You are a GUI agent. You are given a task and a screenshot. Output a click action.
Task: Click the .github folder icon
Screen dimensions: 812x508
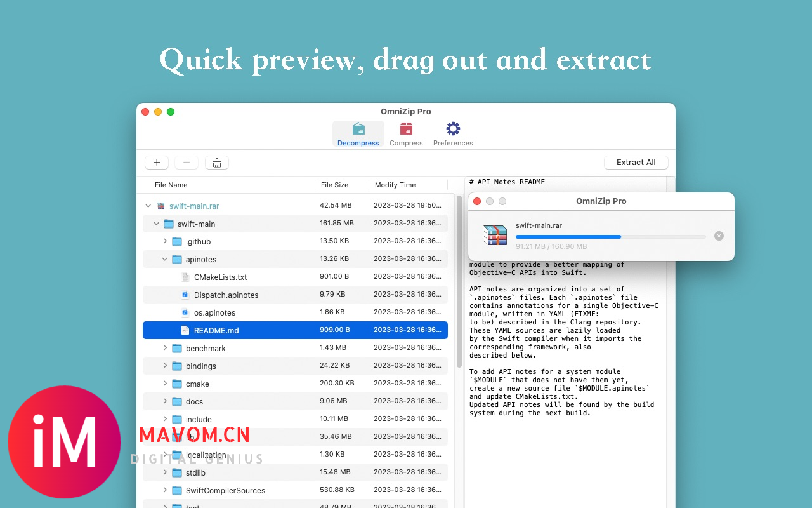click(x=177, y=241)
